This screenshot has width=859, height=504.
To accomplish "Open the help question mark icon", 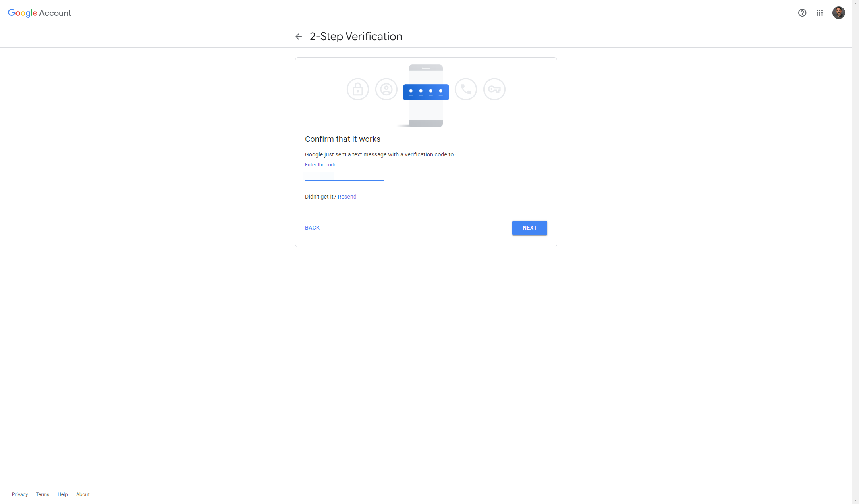I will (802, 13).
